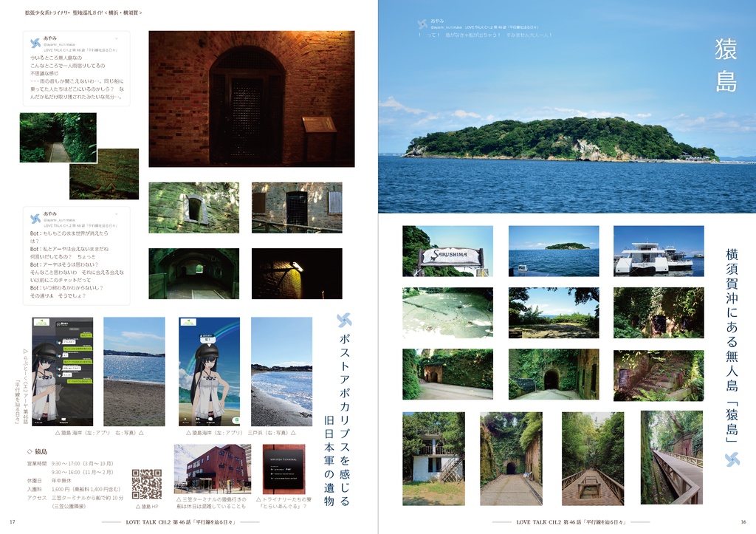The image size is (756, 534).
Task: Click the ◇ 猿島 info section title
Action: tap(37, 451)
